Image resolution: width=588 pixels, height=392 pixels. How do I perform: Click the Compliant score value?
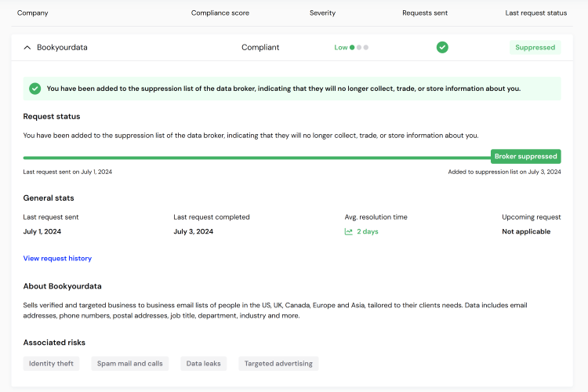click(x=260, y=47)
